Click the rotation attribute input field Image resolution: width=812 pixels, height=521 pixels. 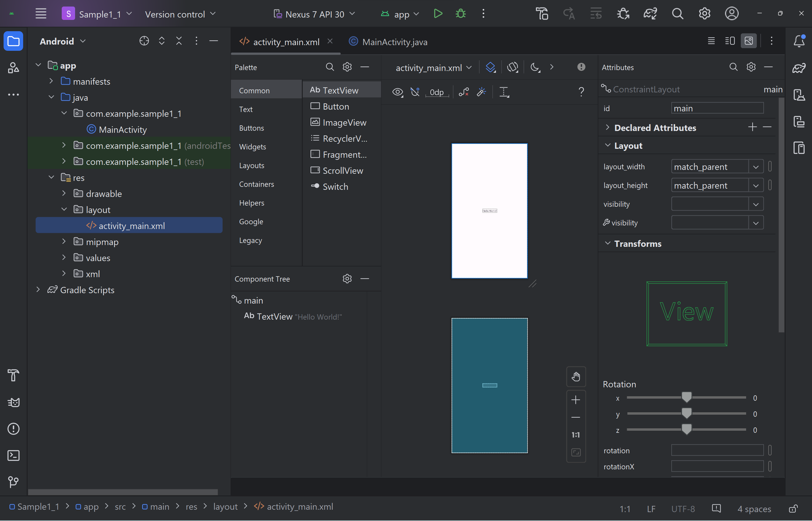pyautogui.click(x=717, y=450)
